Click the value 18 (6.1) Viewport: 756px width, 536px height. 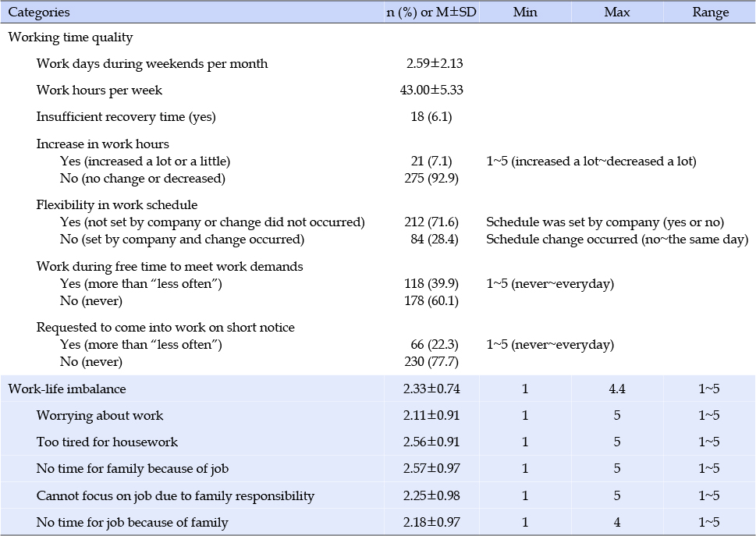tap(431, 117)
